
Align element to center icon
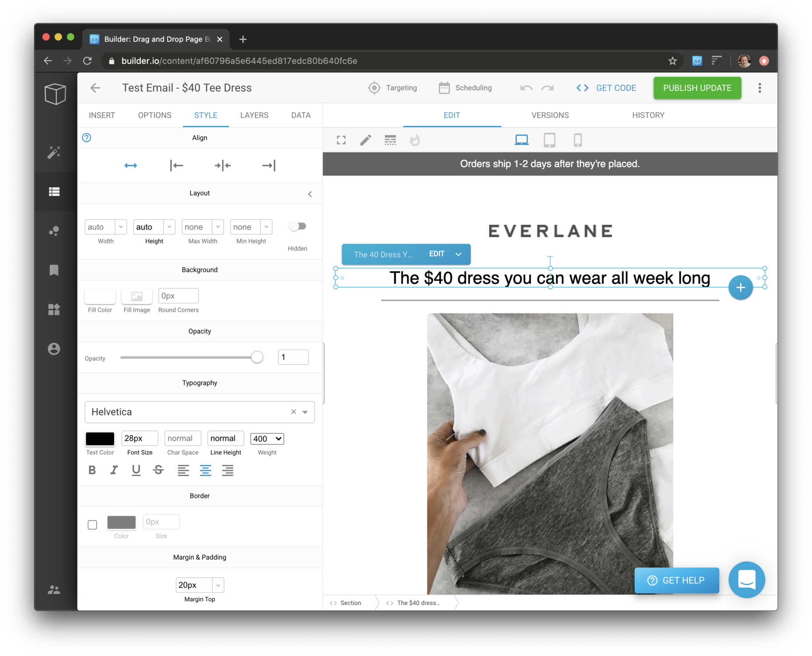222,165
